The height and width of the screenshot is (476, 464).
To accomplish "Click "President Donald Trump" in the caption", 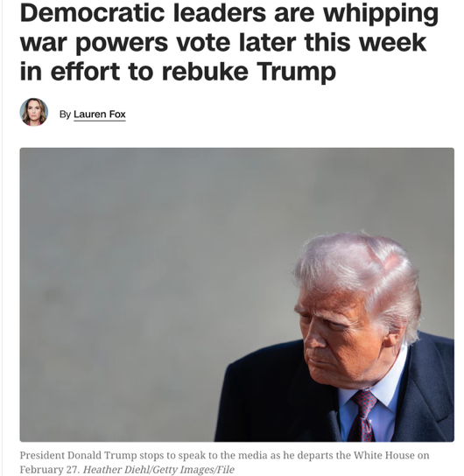I will pyautogui.click(x=78, y=456).
